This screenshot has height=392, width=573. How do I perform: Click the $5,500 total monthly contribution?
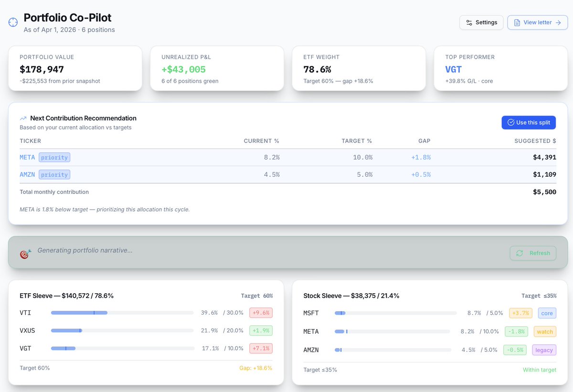[x=545, y=192]
